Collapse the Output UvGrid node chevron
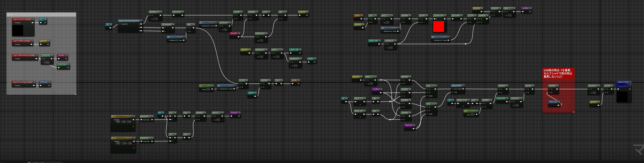644x163 pixels. click(630, 84)
